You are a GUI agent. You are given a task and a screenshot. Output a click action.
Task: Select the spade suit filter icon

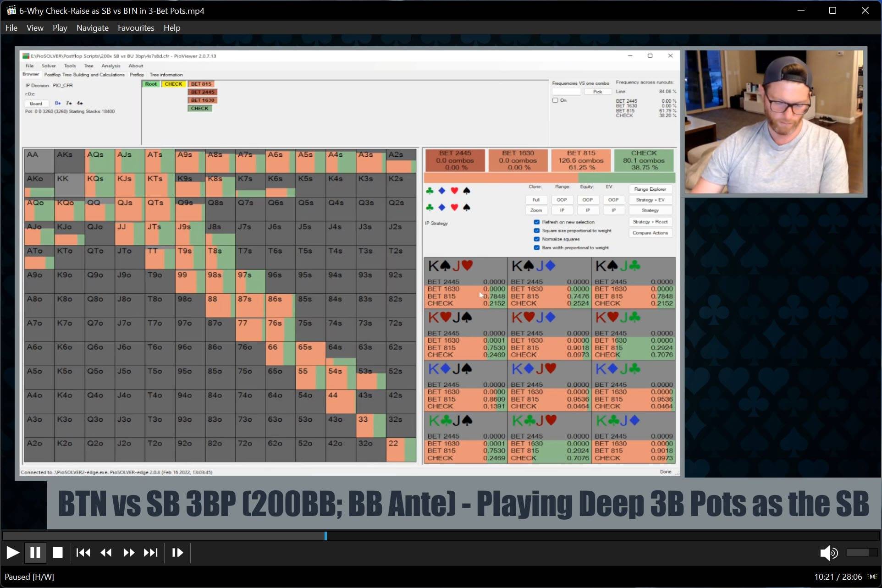[467, 191]
